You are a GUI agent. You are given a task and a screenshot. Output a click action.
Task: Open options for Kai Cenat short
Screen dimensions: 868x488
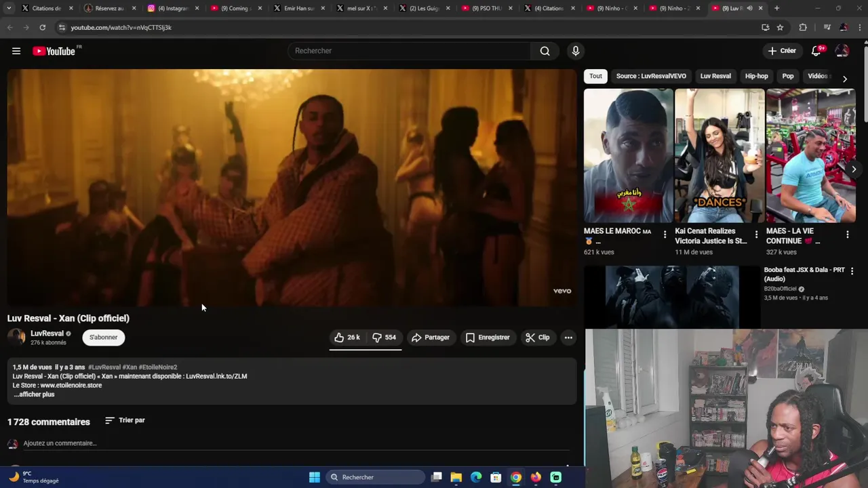(756, 235)
